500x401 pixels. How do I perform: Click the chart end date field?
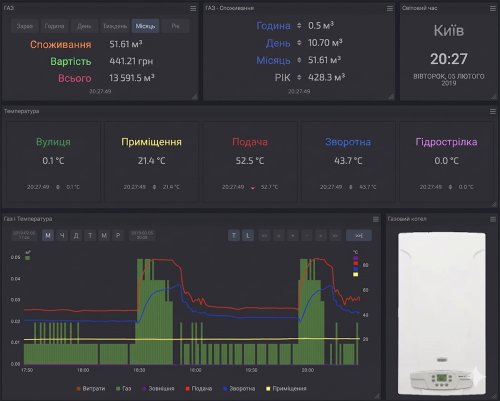click(142, 235)
